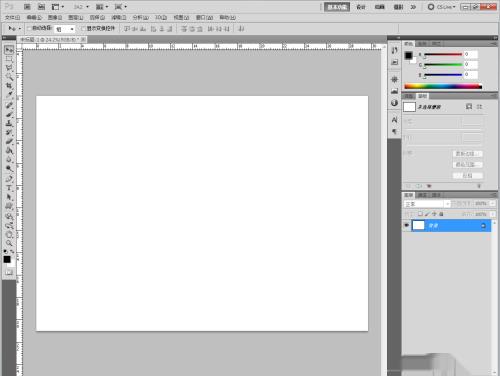Enable the 自动选择 (Auto-Select) checkbox
Image resolution: width=500 pixels, height=376 pixels.
pyautogui.click(x=29, y=29)
